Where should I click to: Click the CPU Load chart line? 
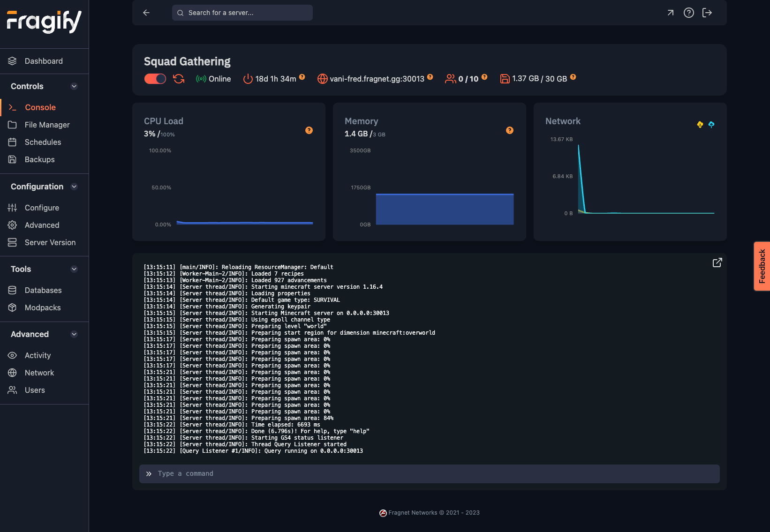coord(244,223)
